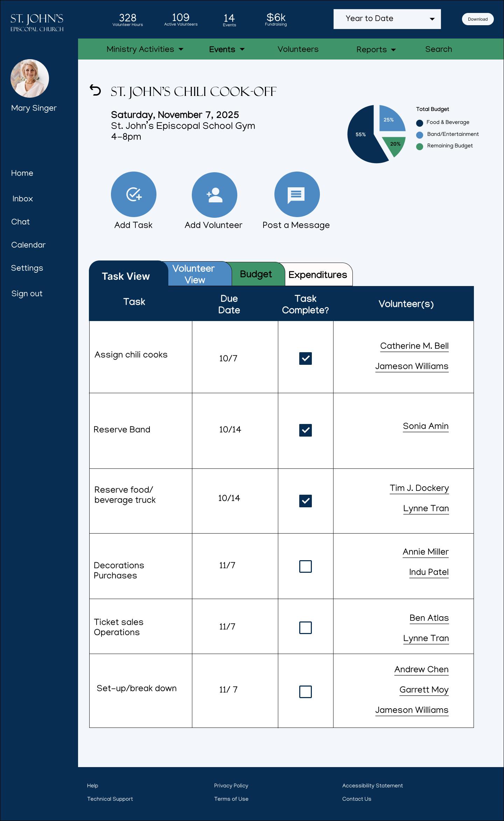Open Indu Patel volunteer link
The width and height of the screenshot is (504, 821).
(429, 572)
